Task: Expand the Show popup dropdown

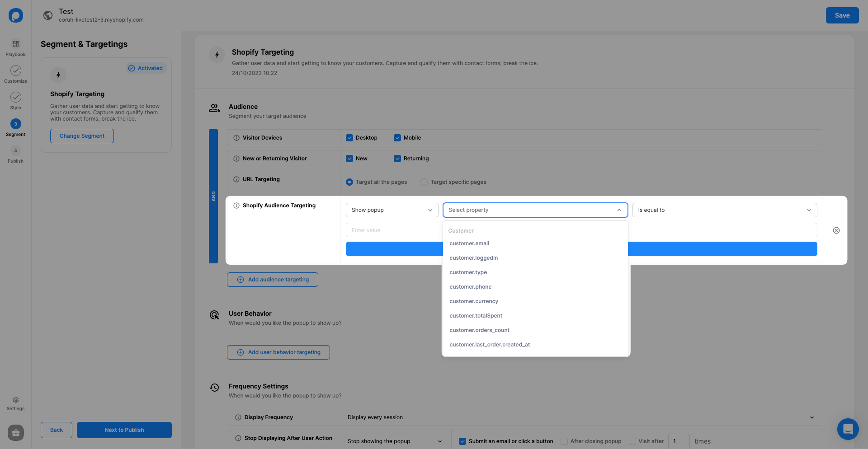Action: tap(392, 210)
